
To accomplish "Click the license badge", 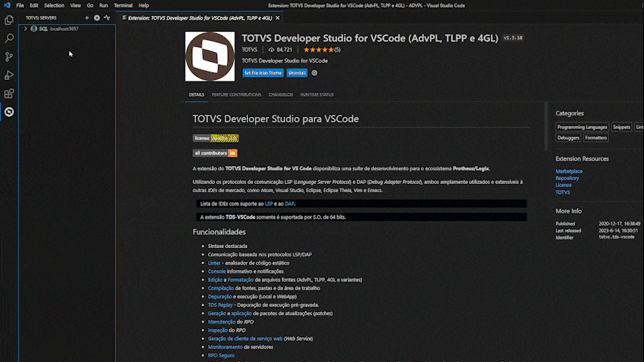I will click(216, 138).
